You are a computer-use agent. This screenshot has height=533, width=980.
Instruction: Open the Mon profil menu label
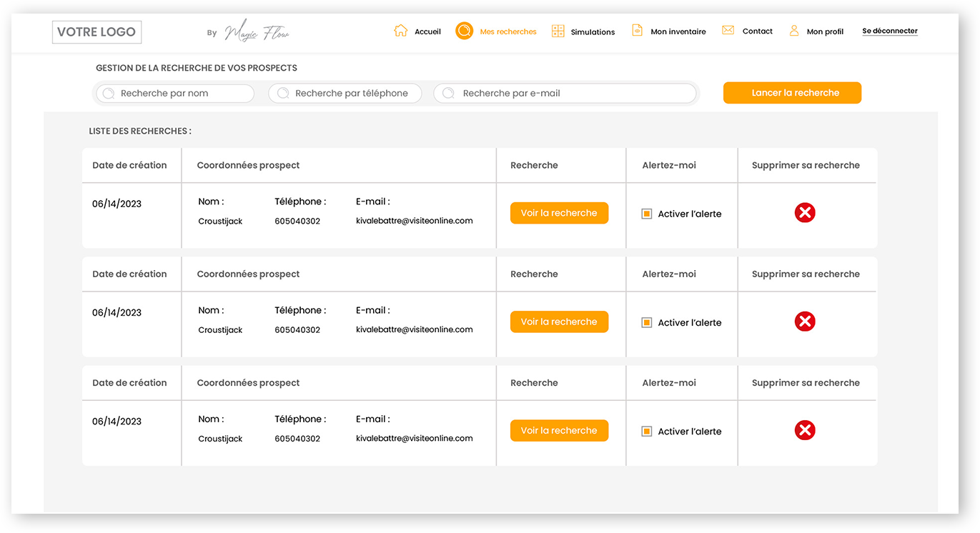click(x=825, y=31)
